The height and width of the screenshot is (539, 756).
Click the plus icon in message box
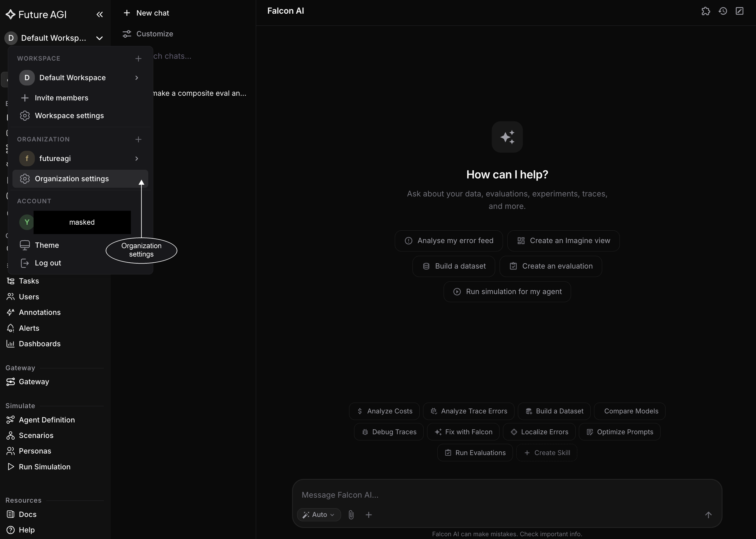tap(368, 515)
